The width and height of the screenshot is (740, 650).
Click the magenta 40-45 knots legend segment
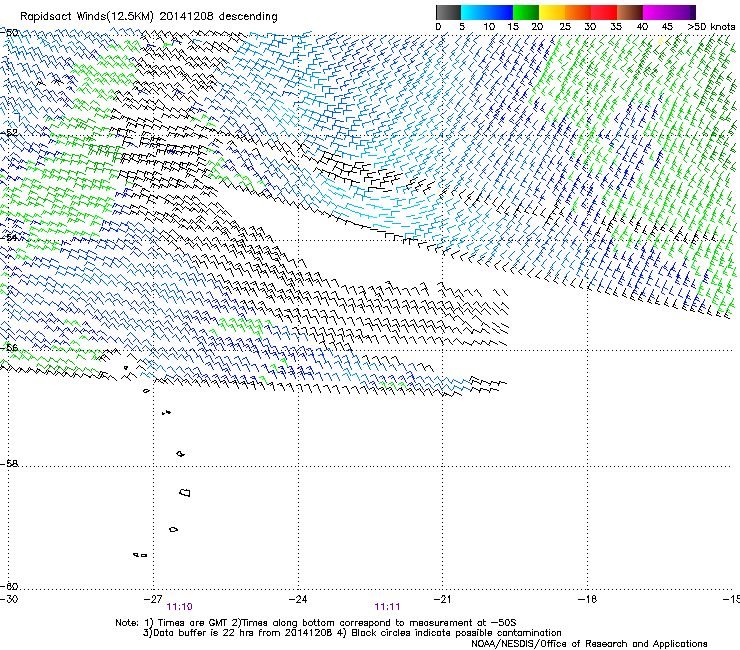tap(656, 12)
